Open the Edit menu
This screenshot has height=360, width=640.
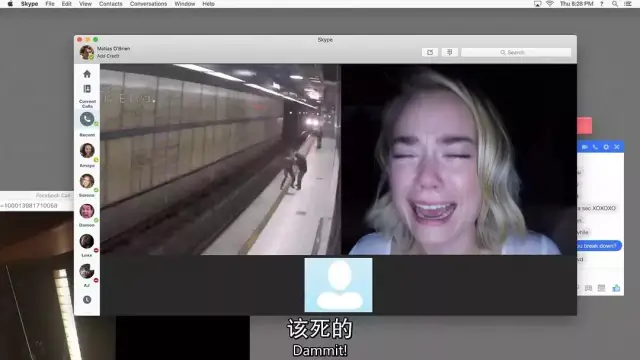point(67,4)
